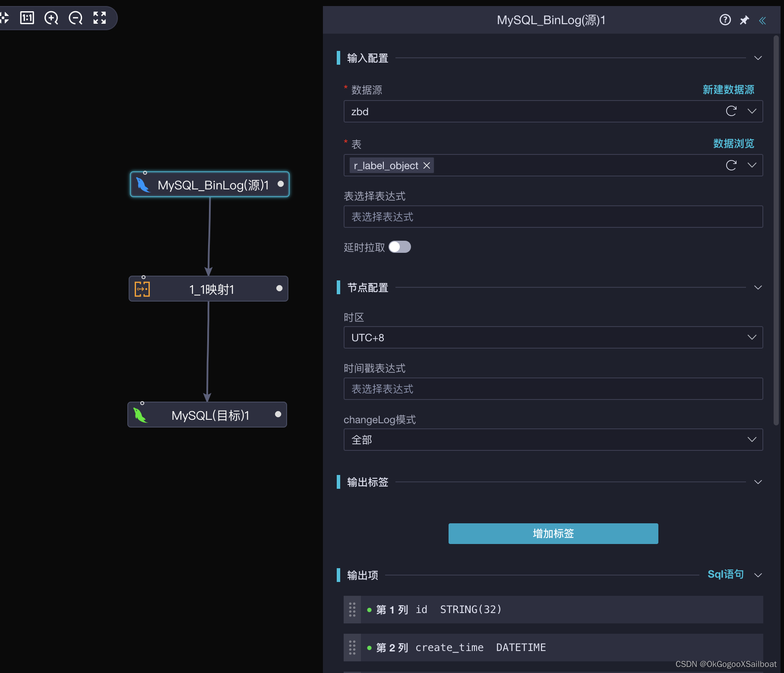Open the 数据浏览 link
The height and width of the screenshot is (673, 784).
point(733,144)
